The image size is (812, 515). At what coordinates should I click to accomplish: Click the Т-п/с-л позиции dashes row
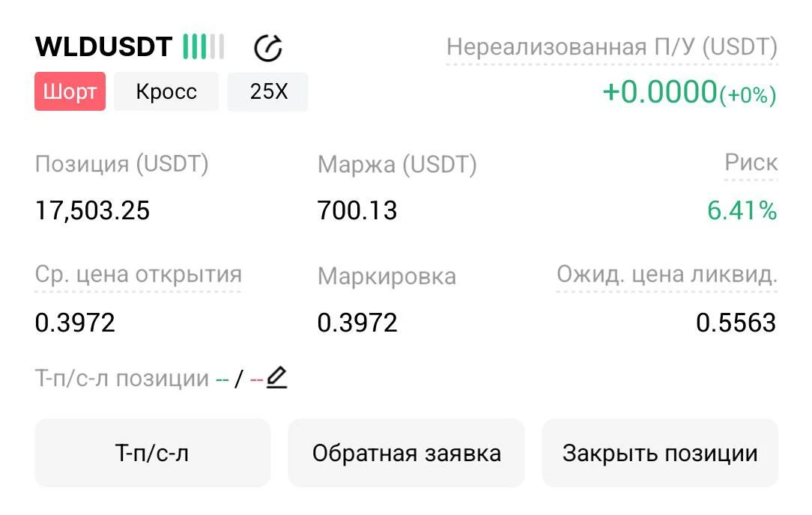pyautogui.click(x=161, y=378)
